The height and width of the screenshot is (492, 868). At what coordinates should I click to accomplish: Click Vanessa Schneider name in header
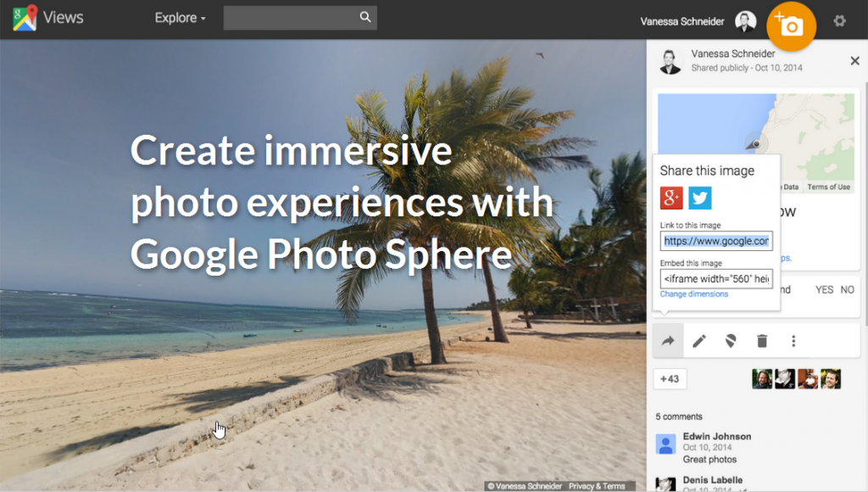tap(682, 21)
